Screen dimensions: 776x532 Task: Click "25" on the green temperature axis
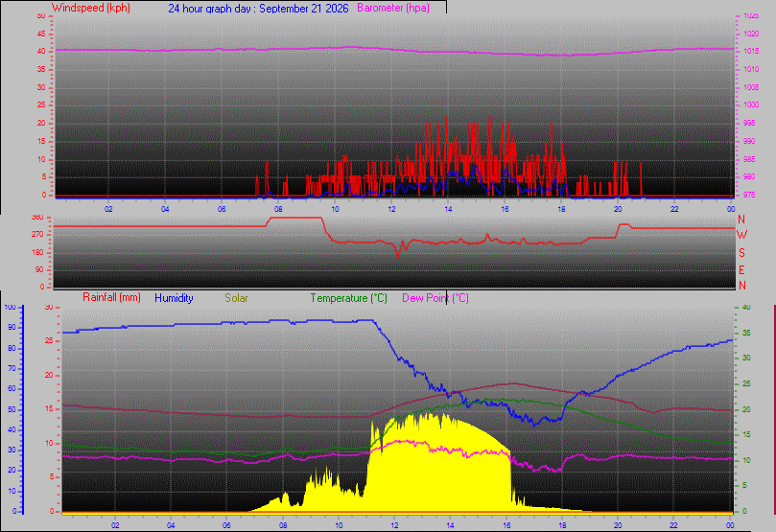(x=746, y=383)
